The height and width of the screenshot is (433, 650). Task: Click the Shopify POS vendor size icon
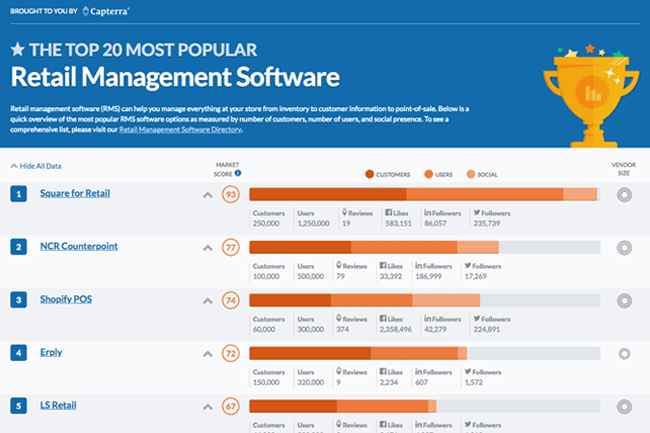coord(624,301)
